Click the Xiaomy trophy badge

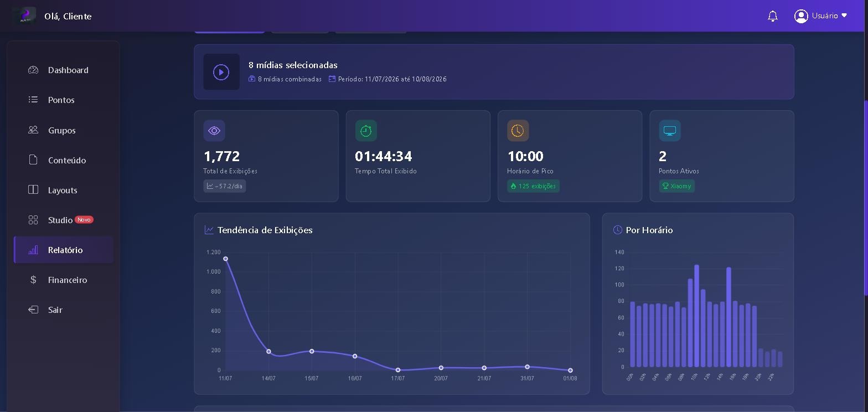[x=676, y=186]
